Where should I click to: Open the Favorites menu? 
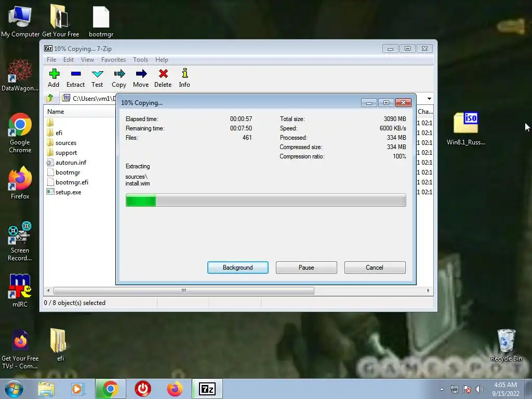pos(113,60)
